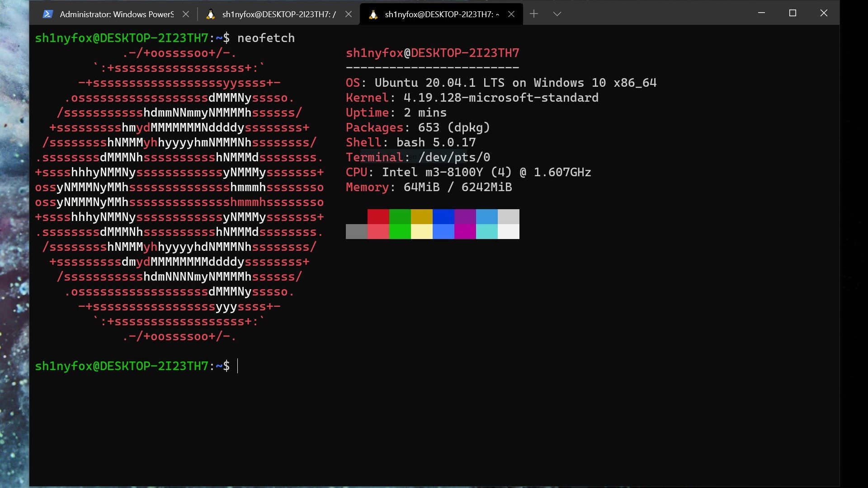
Task: Click the dark red color block
Action: pos(378,216)
